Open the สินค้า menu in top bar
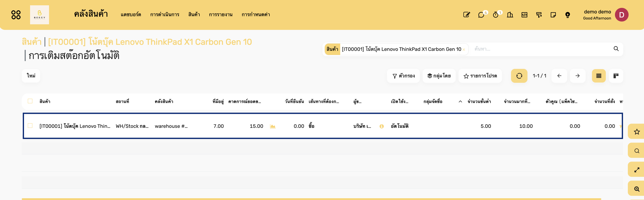 click(194, 14)
